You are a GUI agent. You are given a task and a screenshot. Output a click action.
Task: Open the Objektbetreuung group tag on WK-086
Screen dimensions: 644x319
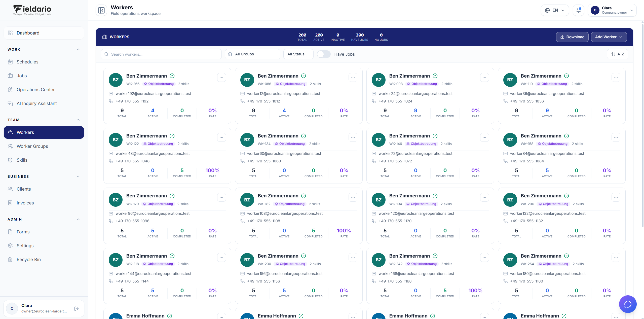[x=290, y=84]
